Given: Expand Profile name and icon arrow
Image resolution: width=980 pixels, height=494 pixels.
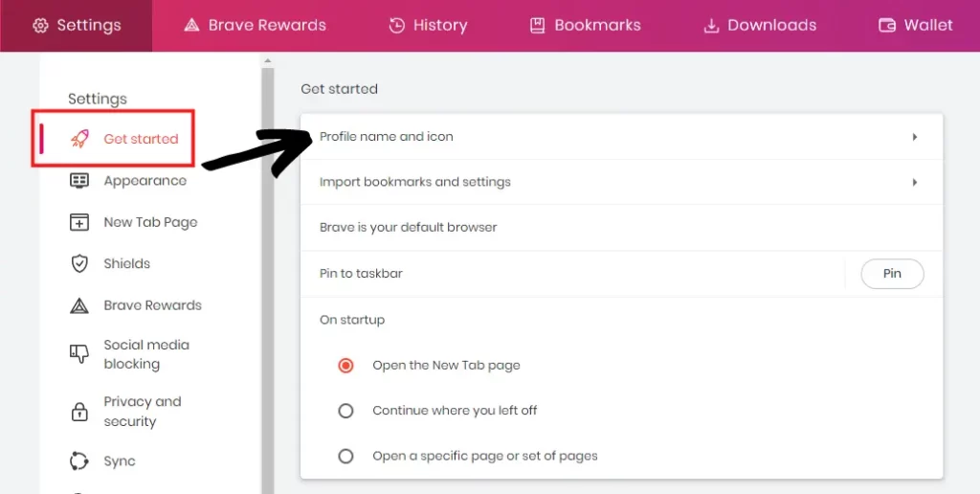Looking at the screenshot, I should (914, 136).
